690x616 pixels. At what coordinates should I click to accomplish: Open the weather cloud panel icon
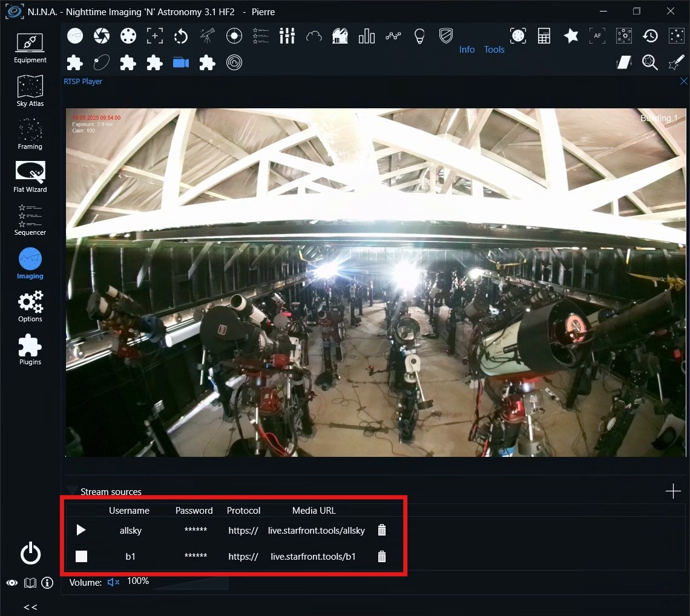click(x=314, y=36)
